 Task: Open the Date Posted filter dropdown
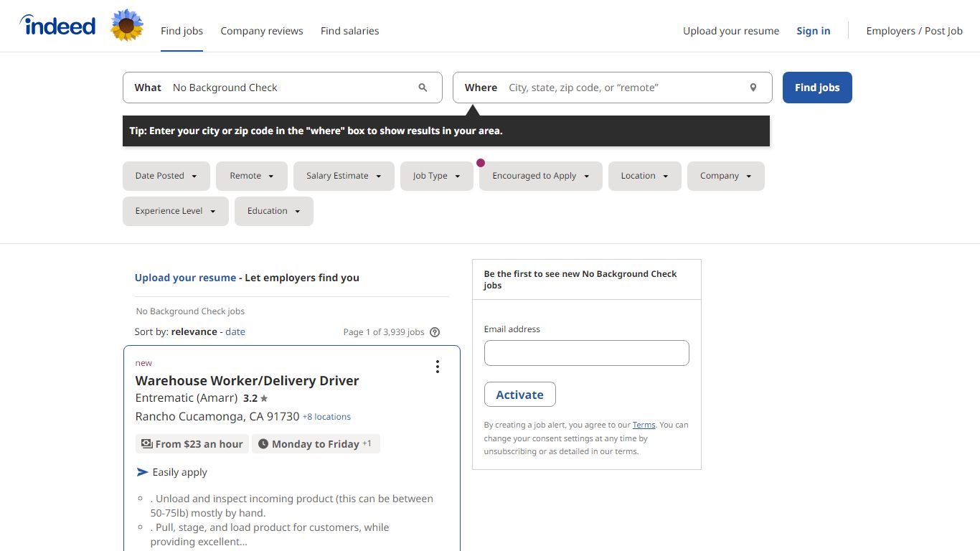[x=166, y=176]
